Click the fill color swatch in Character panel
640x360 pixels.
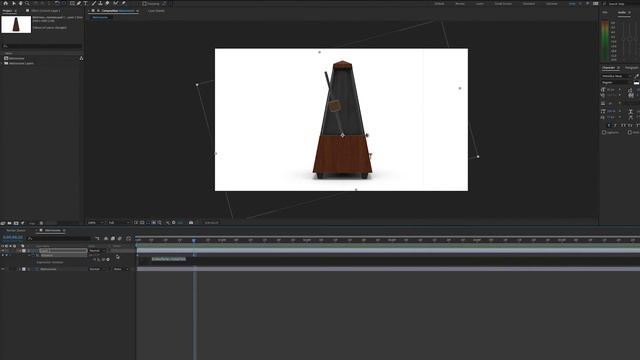pos(637,82)
